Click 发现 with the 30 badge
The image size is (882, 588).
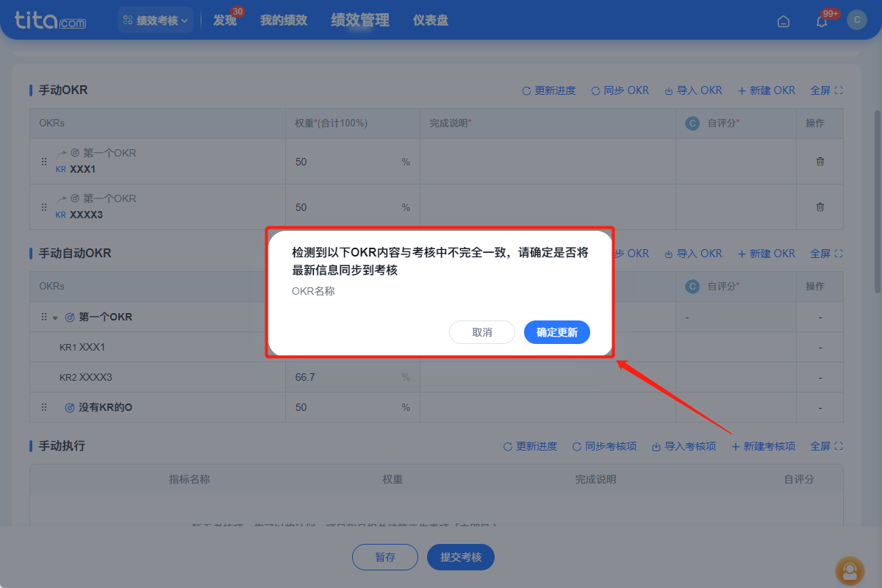coord(225,20)
